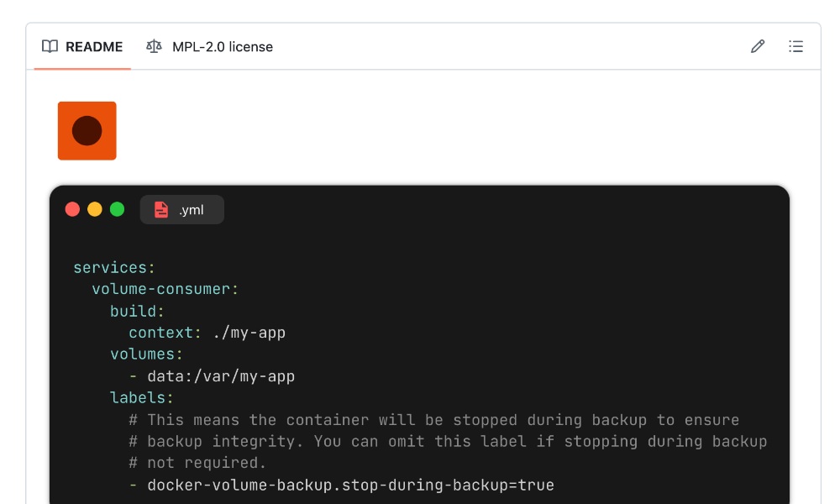Click the orange project logo image

point(87,130)
